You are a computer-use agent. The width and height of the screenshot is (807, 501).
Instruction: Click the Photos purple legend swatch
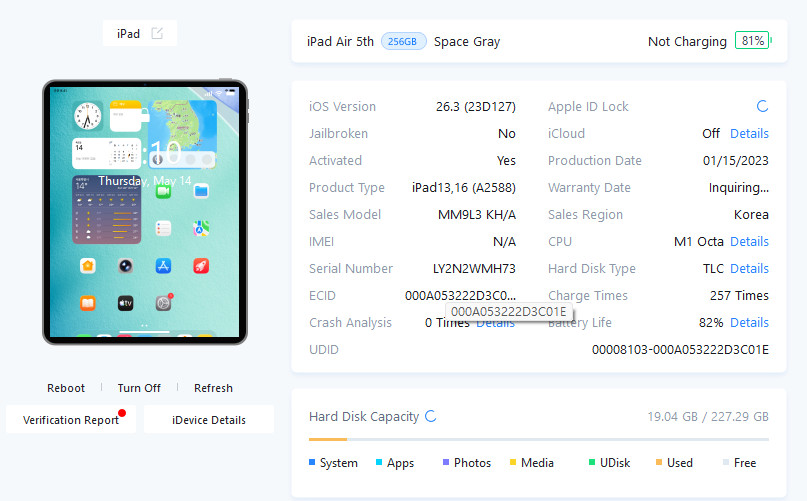click(446, 462)
